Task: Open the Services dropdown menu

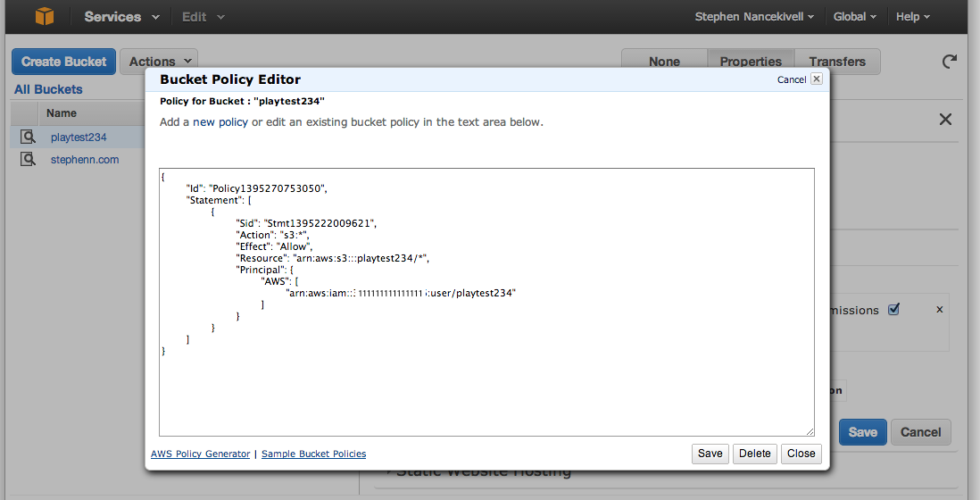Action: pyautogui.click(x=122, y=17)
